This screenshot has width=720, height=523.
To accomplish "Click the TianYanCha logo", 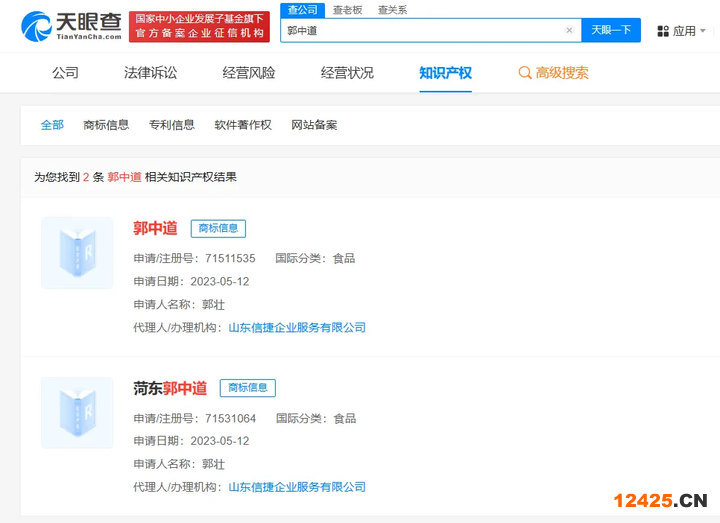I will (x=72, y=26).
